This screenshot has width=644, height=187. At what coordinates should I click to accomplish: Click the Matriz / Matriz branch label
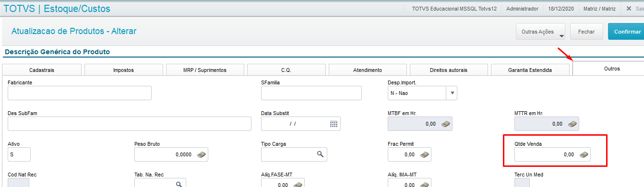pos(599,9)
